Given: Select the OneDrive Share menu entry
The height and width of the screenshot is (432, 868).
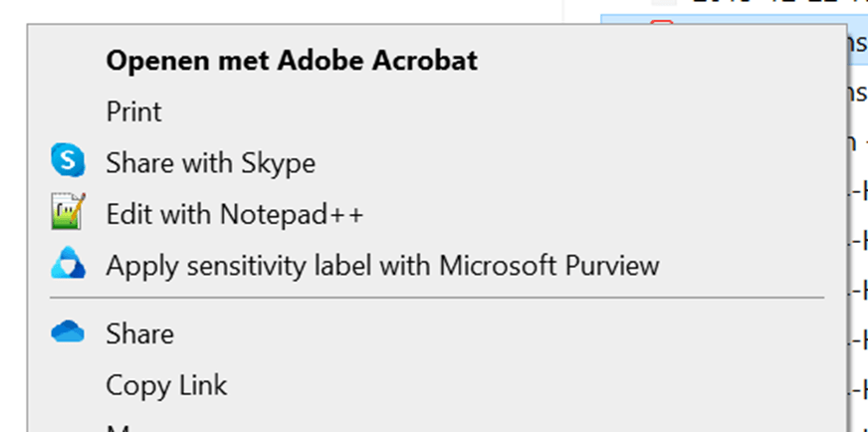Looking at the screenshot, I should [x=139, y=333].
